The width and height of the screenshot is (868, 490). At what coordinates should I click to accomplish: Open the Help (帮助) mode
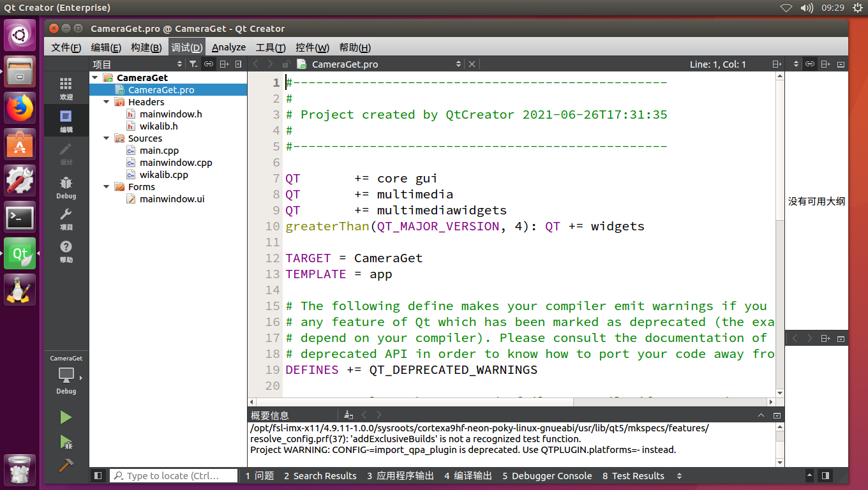tap(66, 251)
